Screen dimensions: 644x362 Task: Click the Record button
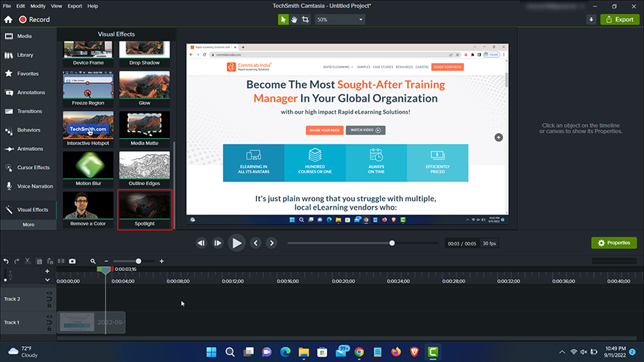pyautogui.click(x=34, y=19)
